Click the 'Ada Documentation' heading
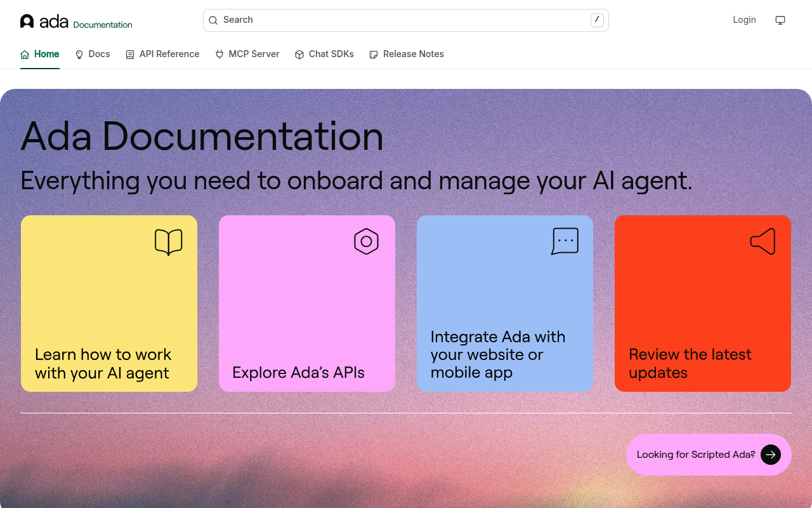This screenshot has width=812, height=508. [x=202, y=136]
